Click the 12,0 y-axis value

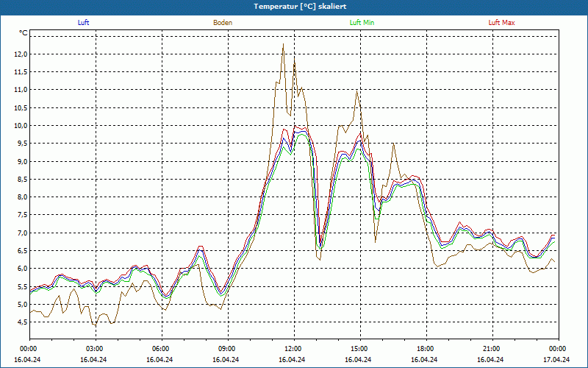point(21,54)
